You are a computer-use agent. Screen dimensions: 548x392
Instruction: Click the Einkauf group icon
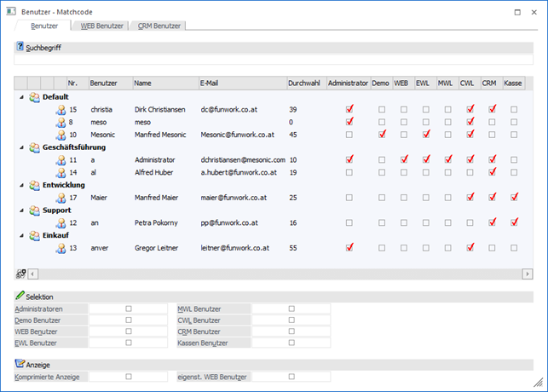[x=34, y=234]
